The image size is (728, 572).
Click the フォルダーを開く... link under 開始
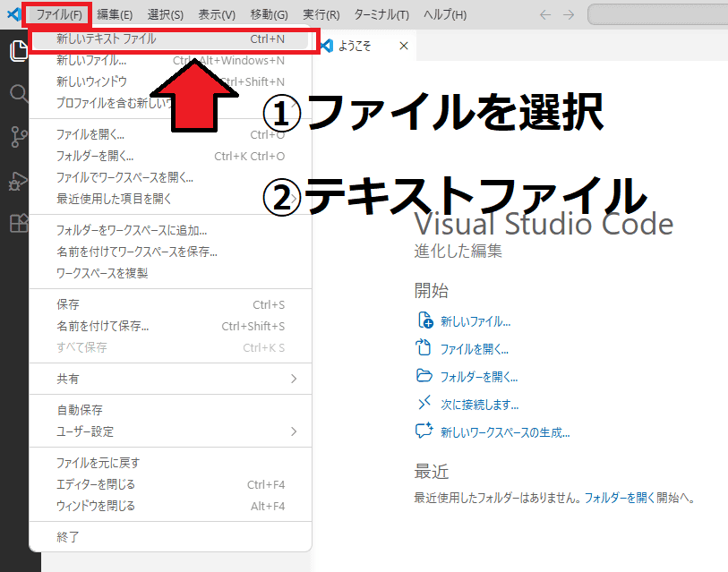[478, 377]
